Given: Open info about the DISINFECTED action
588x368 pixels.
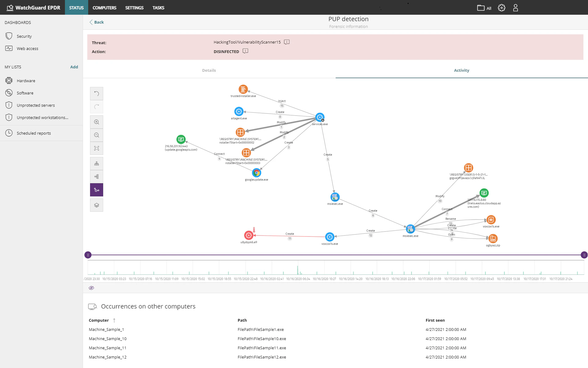Looking at the screenshot, I should coord(245,51).
